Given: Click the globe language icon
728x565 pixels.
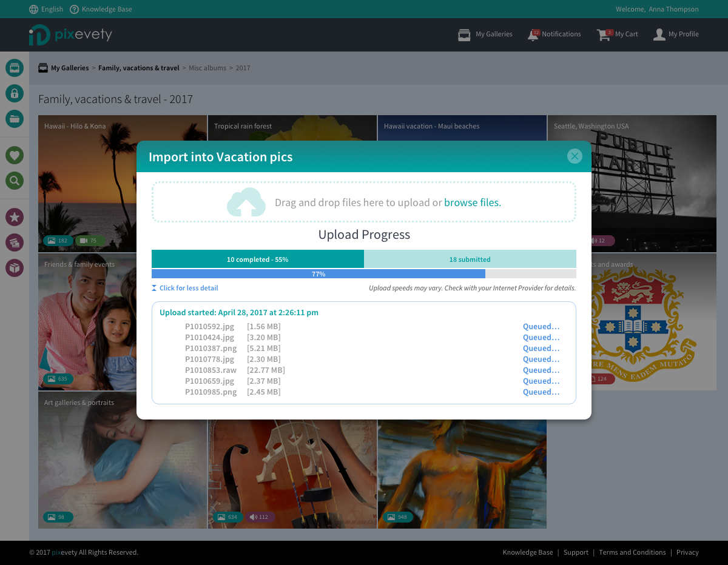Looking at the screenshot, I should [34, 9].
